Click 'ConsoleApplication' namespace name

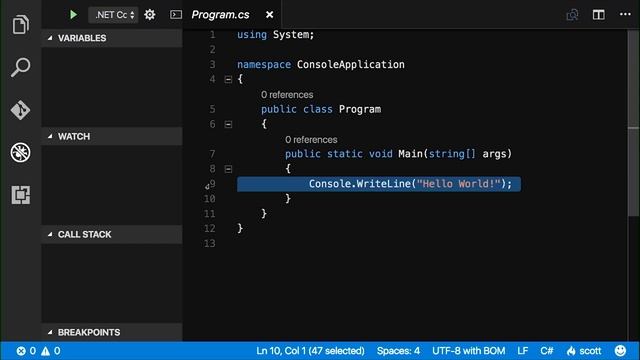351,64
